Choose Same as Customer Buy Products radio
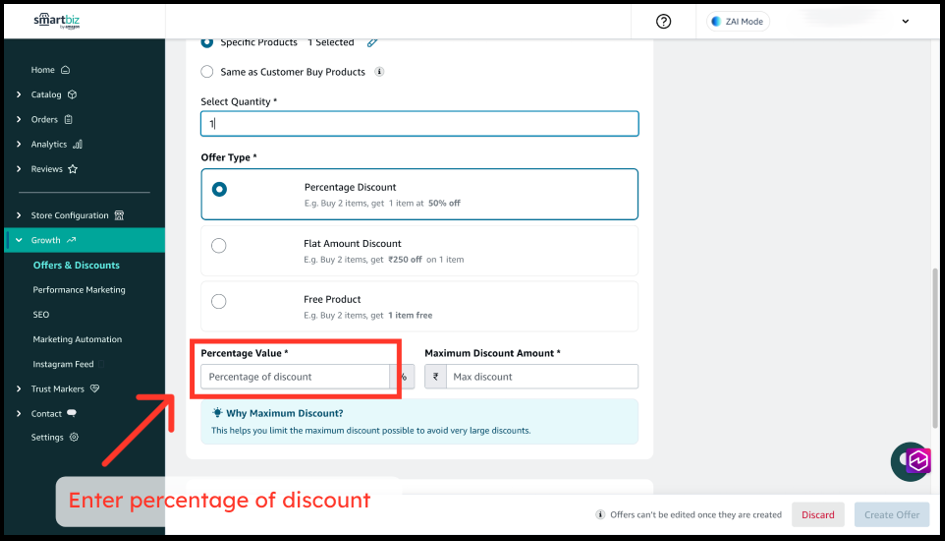The image size is (945, 541). 207,72
